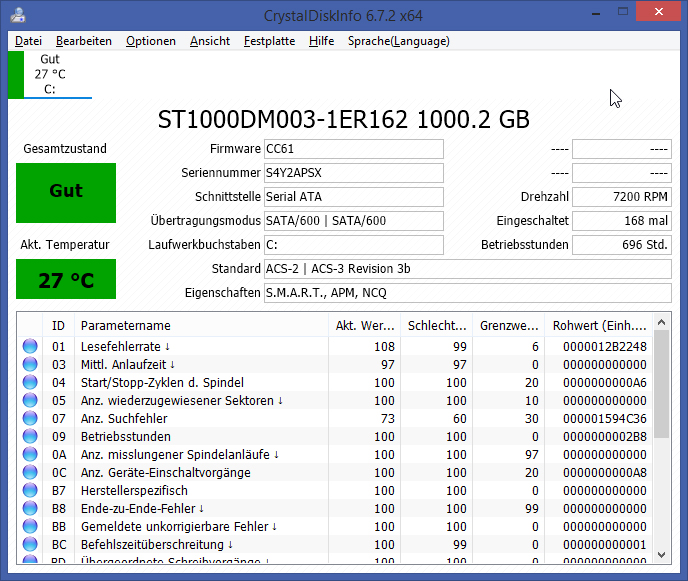Click the green 27 °C temperature button
688x581 pixels.
click(x=66, y=280)
